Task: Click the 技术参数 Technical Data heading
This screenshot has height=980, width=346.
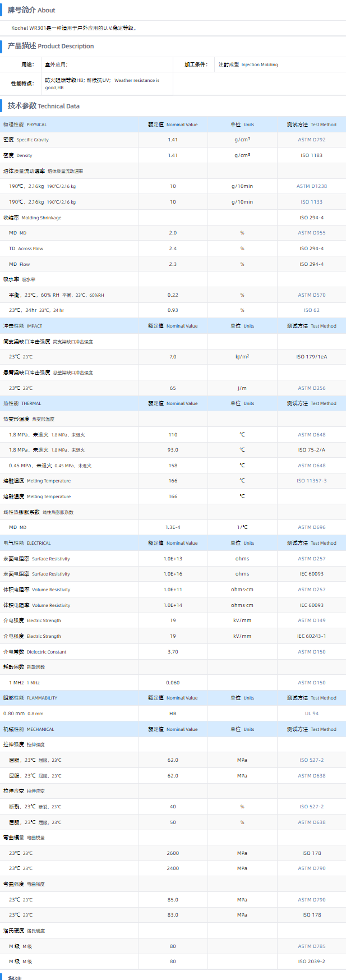Action: click(x=44, y=105)
